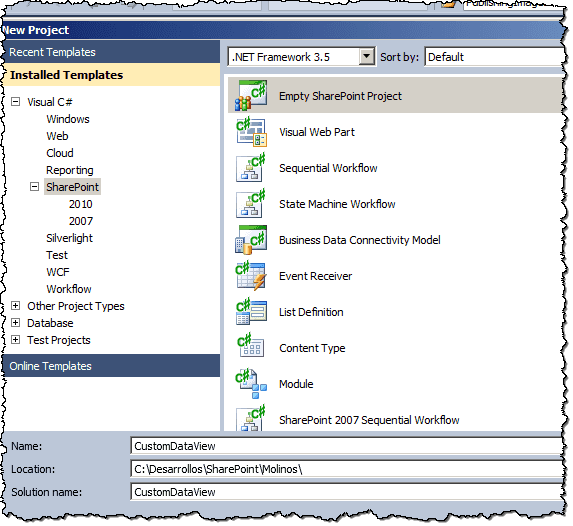Viewport: 573px width, 526px height.
Task: Click the Database category label
Action: (50, 323)
